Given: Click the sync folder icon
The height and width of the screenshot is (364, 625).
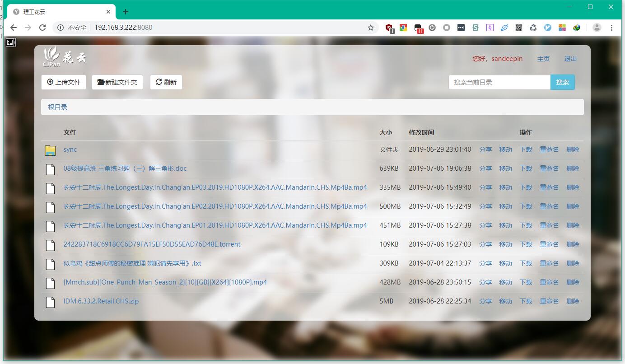Looking at the screenshot, I should 50,150.
